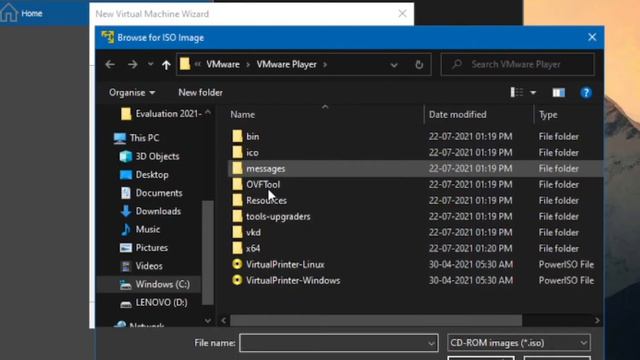Sort by the Date modified column
The image size is (640, 360).
pos(457,115)
